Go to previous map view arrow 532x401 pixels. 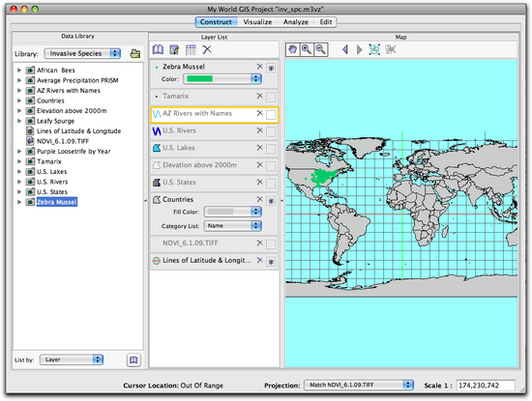[x=345, y=50]
